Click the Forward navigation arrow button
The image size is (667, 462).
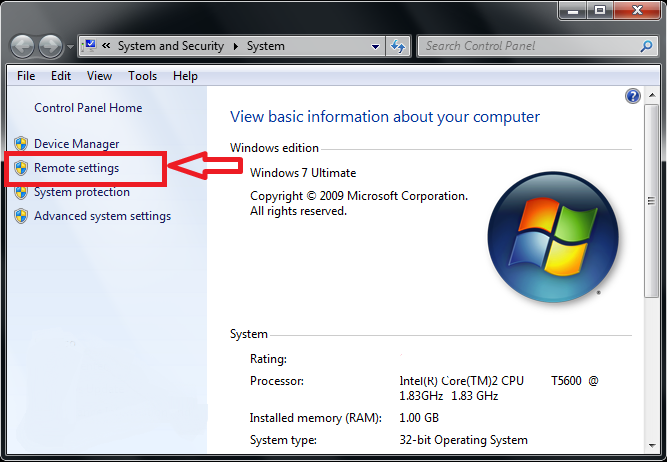point(51,46)
